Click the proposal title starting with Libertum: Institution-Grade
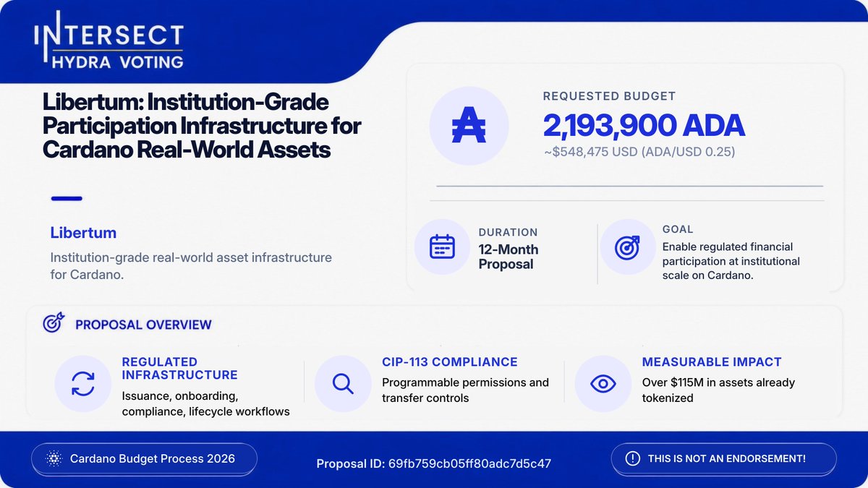 203,127
